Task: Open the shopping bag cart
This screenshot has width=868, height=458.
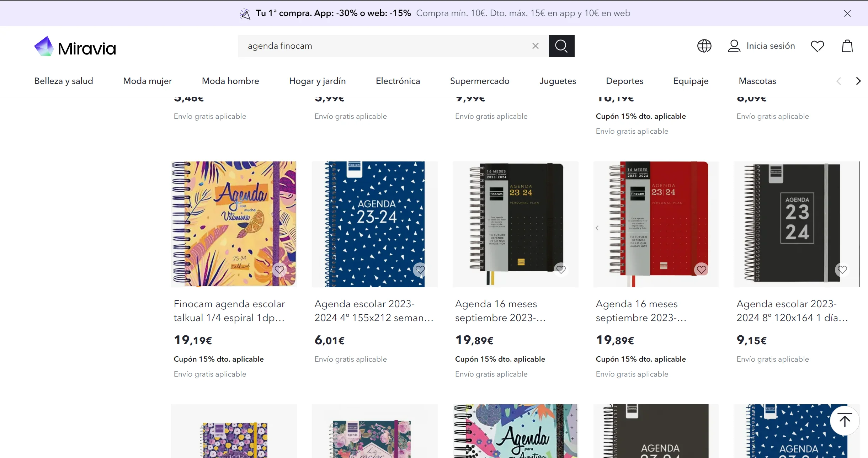Action: (847, 46)
